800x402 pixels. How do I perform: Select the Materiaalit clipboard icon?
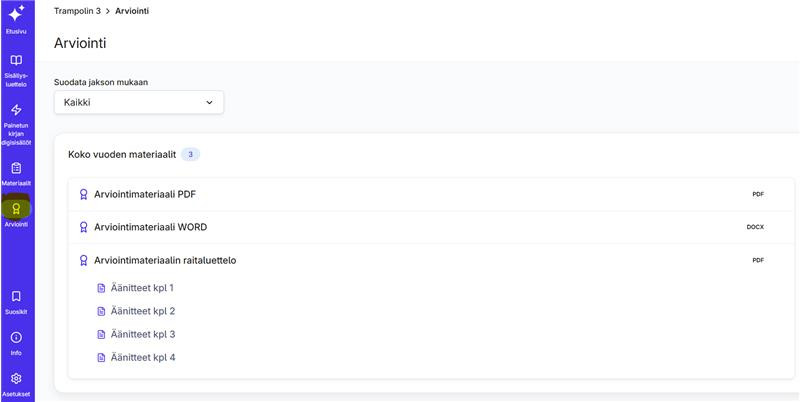[16, 168]
